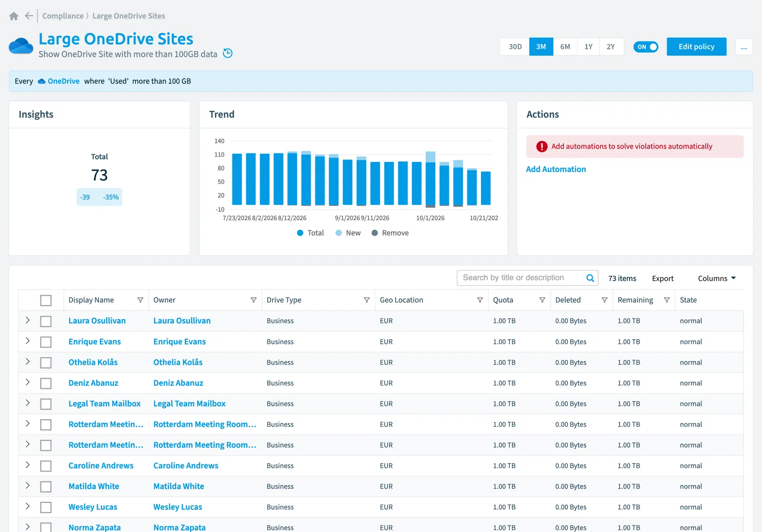Expand the Wesley Lucas row
This screenshot has height=532, width=762.
28,507
